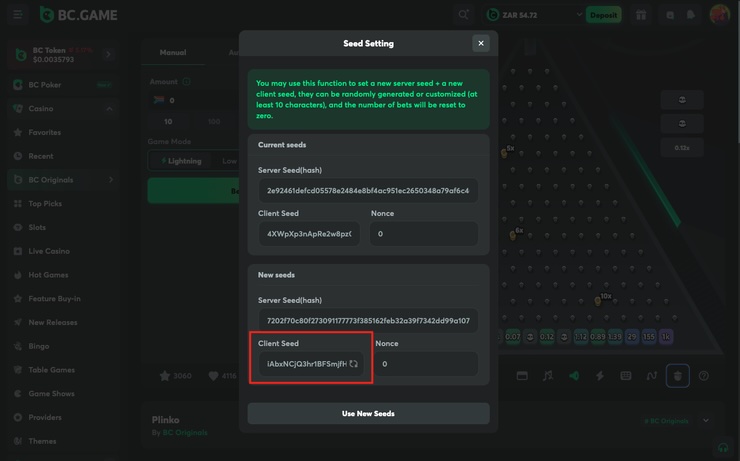Toggle the music note icon
This screenshot has height=461, width=740.
548,376
